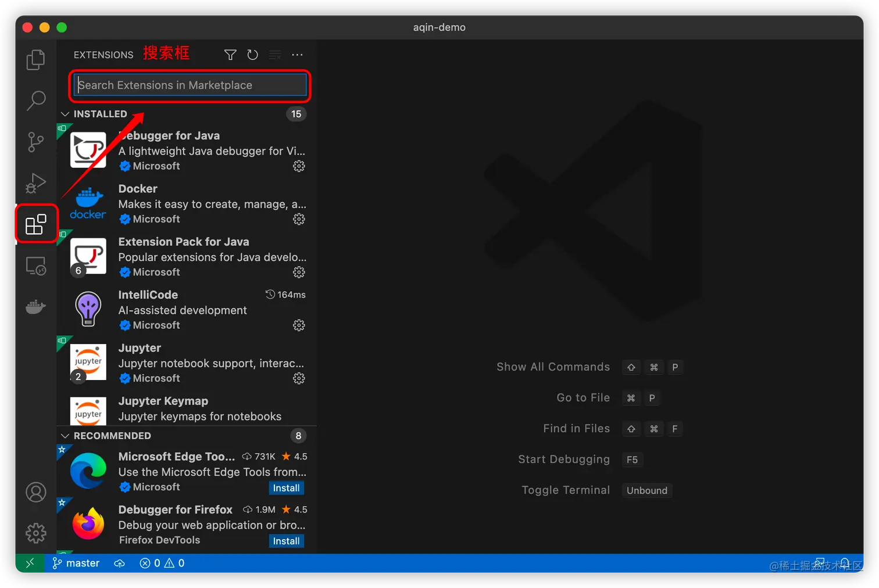The height and width of the screenshot is (588, 879).
Task: Click the Jupyter keymaps for notebooks description
Action: pyautogui.click(x=200, y=417)
